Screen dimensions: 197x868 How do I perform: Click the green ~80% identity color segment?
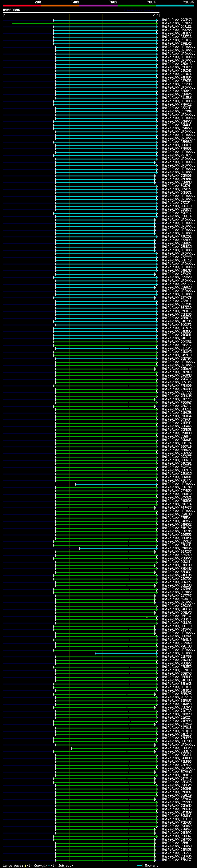coord(137,6)
